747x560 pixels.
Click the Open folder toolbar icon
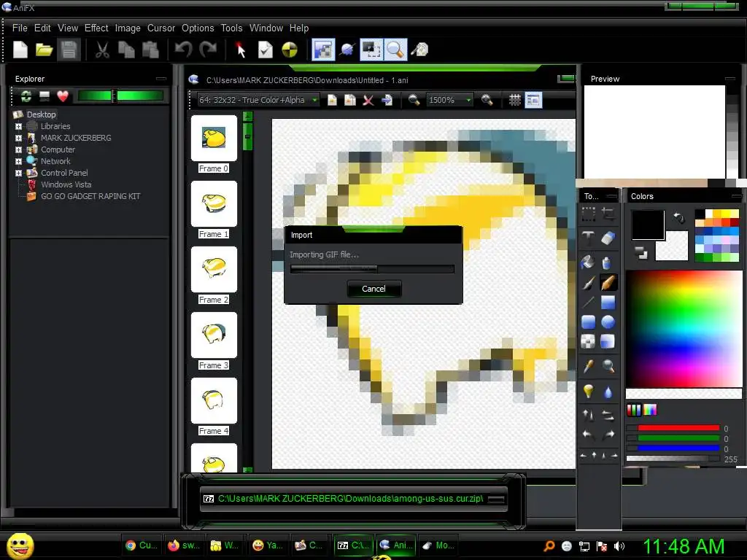pyautogui.click(x=44, y=50)
